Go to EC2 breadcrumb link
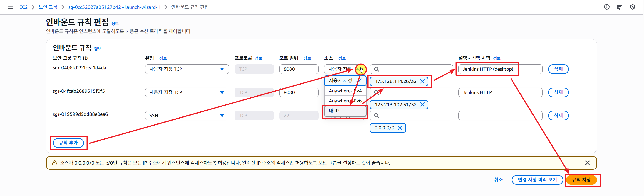Image resolution: width=644 pixels, height=196 pixels. coord(24,7)
